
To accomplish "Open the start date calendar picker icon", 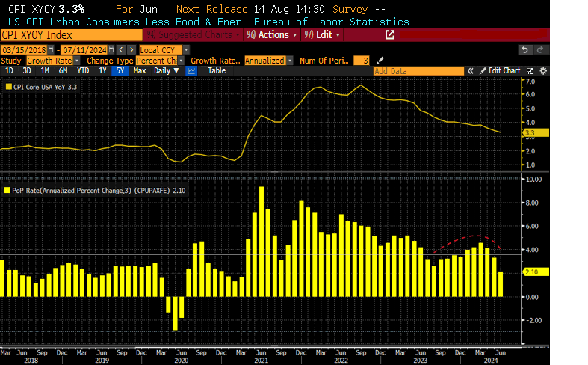I will click(x=51, y=50).
